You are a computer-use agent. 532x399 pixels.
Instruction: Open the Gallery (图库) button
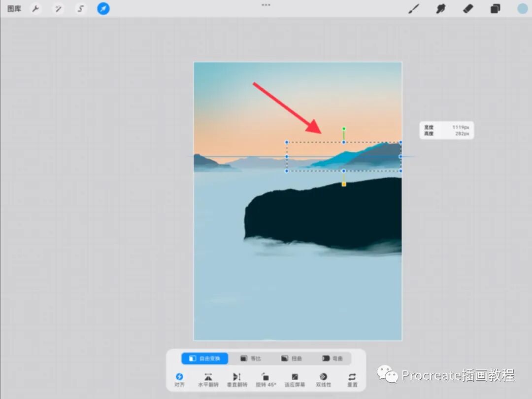pyautogui.click(x=14, y=8)
